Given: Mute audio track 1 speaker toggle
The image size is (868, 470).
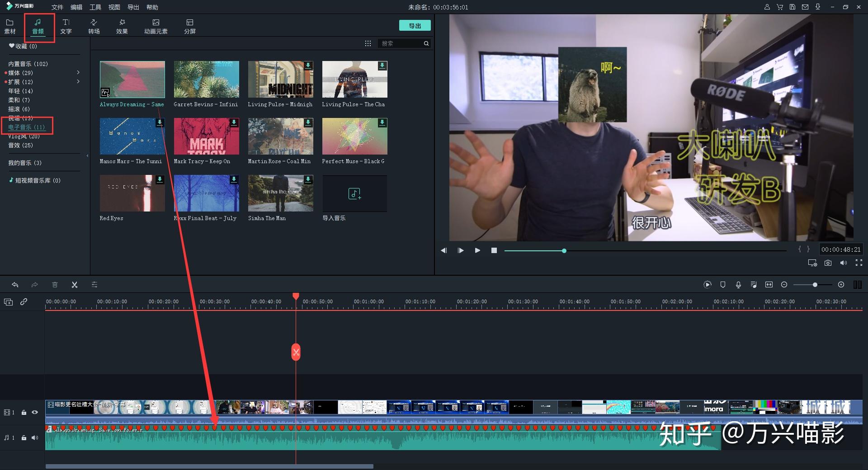Looking at the screenshot, I should 35,437.
